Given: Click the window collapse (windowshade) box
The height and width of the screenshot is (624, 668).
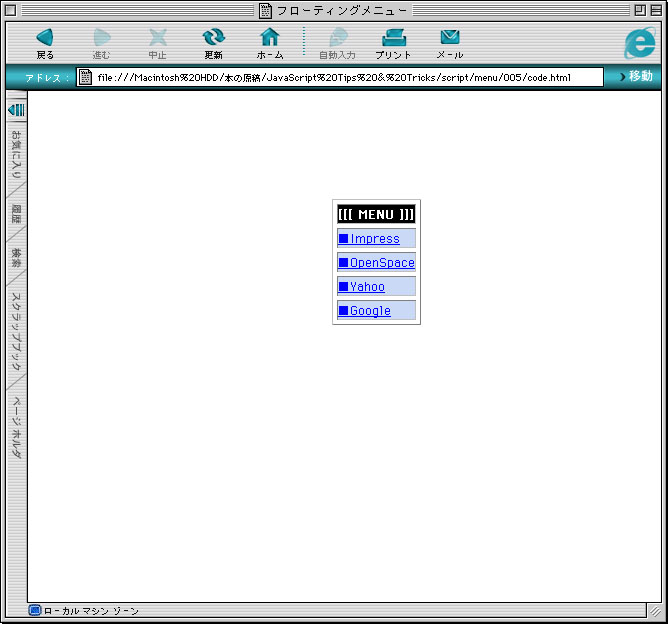Looking at the screenshot, I should [656, 10].
